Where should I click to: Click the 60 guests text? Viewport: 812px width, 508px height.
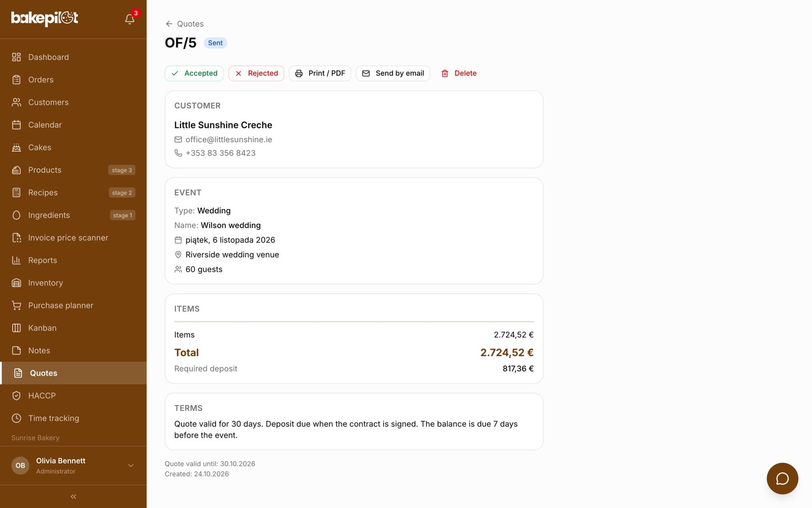pyautogui.click(x=204, y=269)
